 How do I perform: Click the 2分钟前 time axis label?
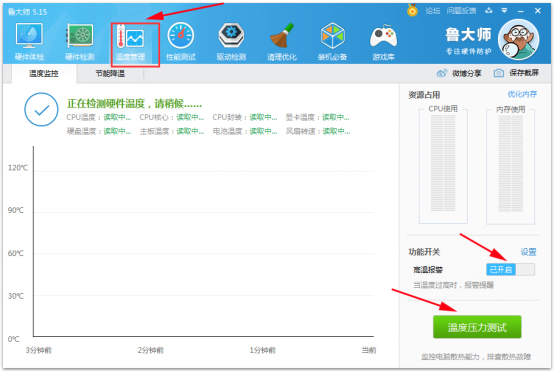coord(151,350)
